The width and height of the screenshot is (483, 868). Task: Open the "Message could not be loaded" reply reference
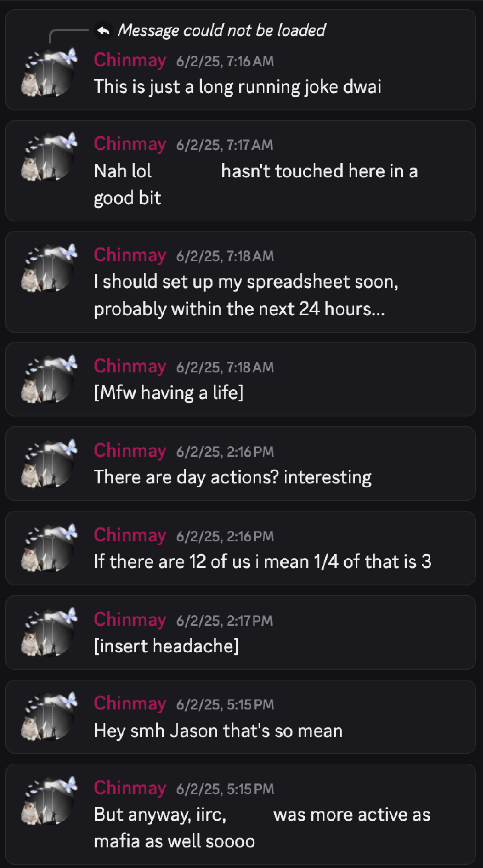coord(221,30)
